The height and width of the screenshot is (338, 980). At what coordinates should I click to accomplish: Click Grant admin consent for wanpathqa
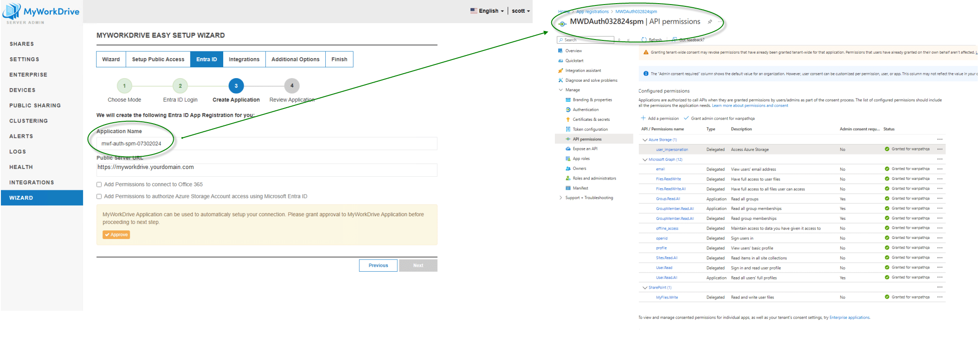click(x=719, y=119)
